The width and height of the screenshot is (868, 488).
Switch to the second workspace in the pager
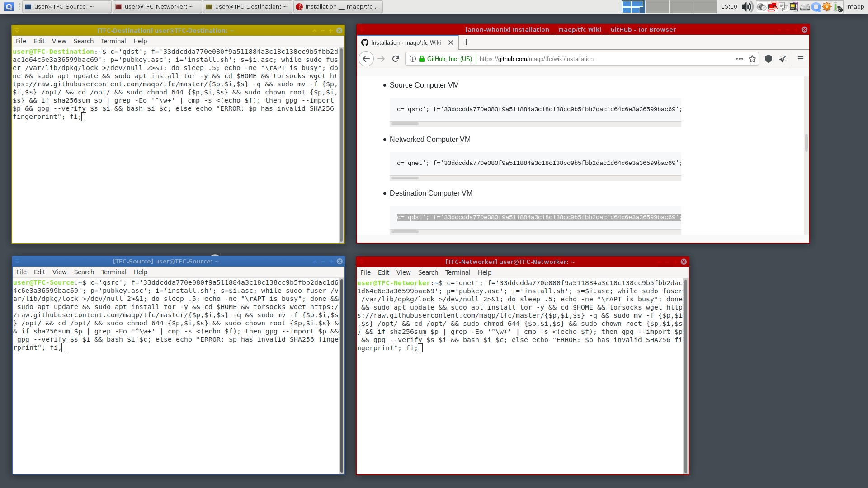click(656, 6)
